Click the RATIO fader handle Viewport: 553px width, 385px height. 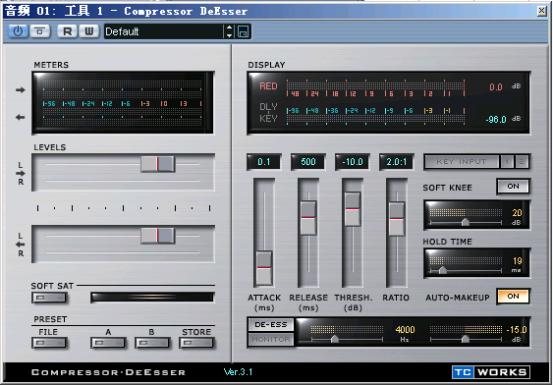click(x=396, y=219)
